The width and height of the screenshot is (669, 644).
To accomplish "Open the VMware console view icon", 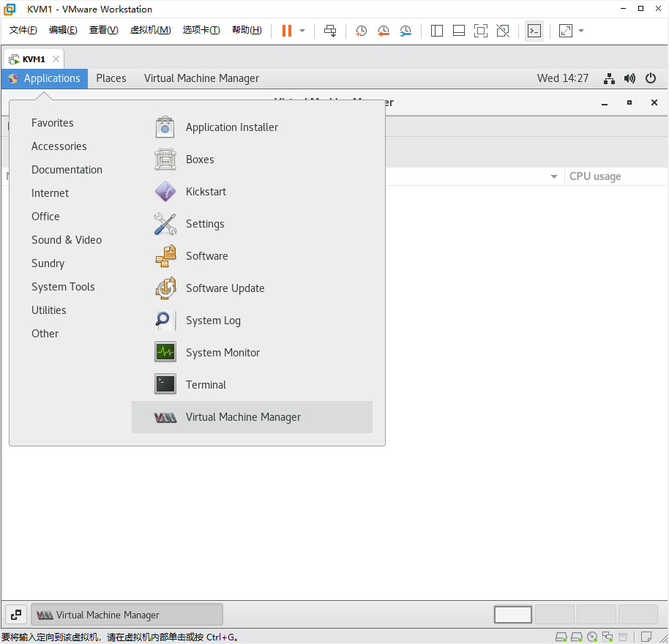I will (x=534, y=31).
